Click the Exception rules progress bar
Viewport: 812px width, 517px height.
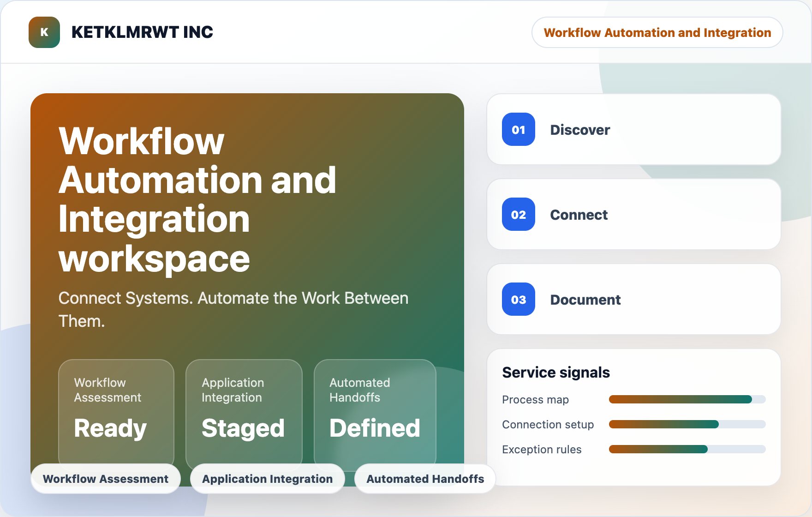[x=687, y=449]
